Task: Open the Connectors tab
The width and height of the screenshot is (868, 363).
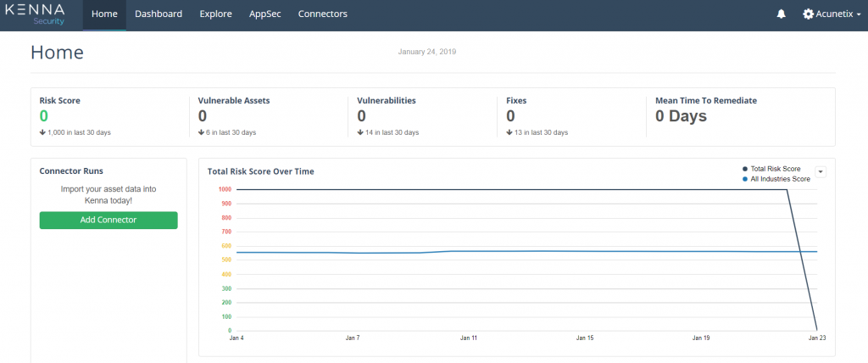Action: coord(323,14)
